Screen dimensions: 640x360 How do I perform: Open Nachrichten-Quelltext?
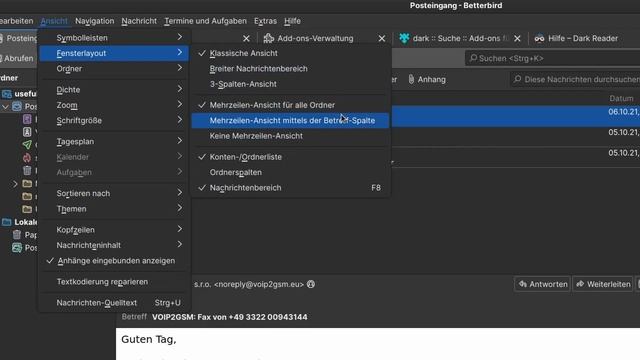coord(114,303)
